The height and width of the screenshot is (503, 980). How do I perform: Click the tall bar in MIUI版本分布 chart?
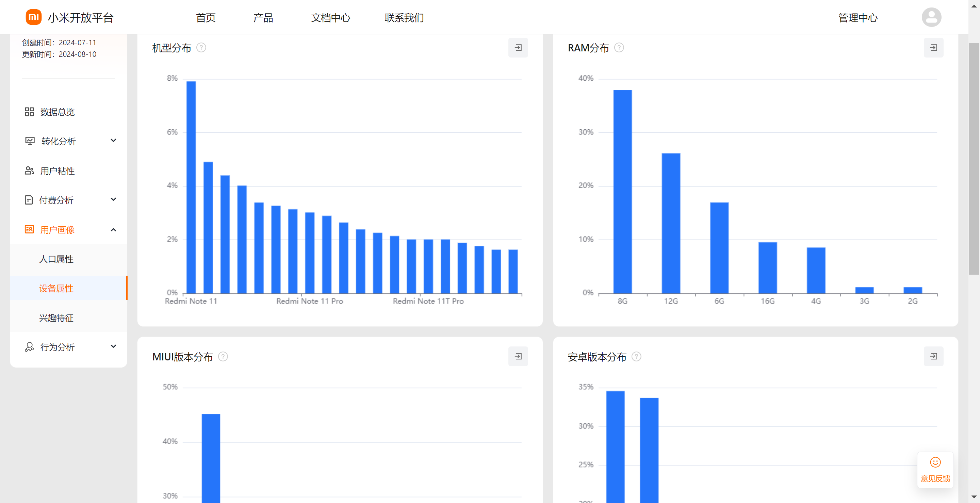tap(211, 458)
